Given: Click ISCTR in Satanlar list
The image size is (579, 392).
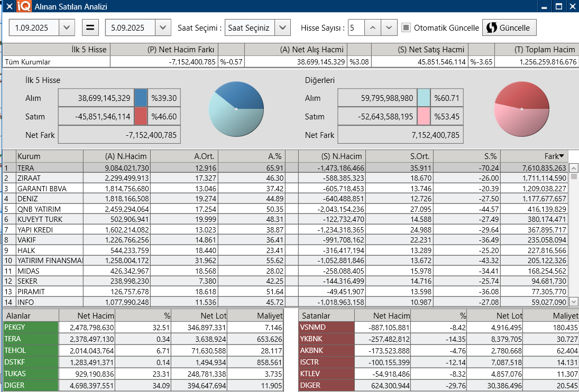Looking at the screenshot, I should pos(326,362).
